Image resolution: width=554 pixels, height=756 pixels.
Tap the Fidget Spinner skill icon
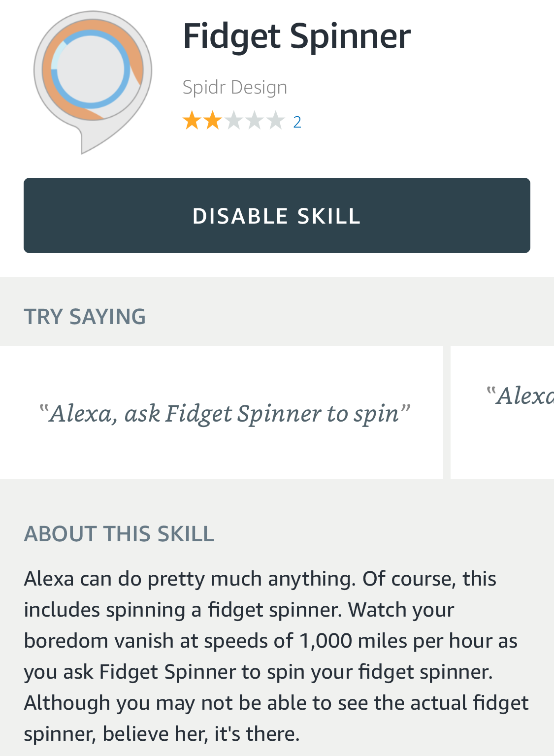point(93,82)
